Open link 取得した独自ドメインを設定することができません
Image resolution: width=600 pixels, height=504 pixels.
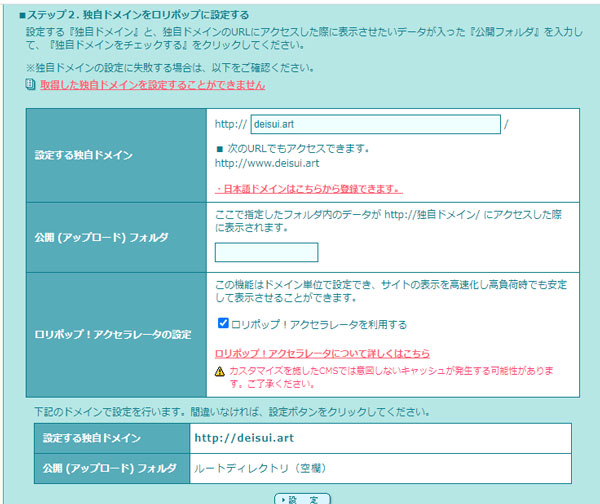click(153, 85)
